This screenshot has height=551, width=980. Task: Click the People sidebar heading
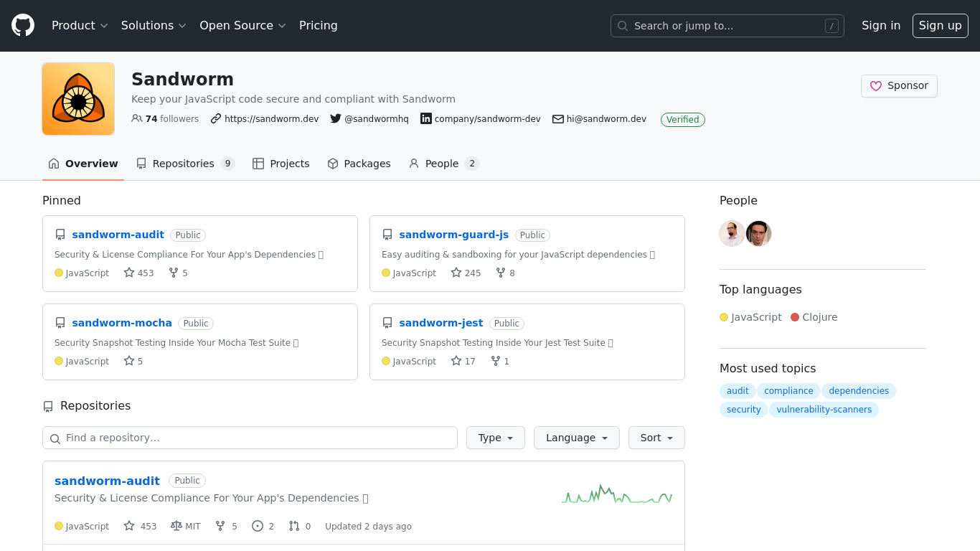click(738, 200)
